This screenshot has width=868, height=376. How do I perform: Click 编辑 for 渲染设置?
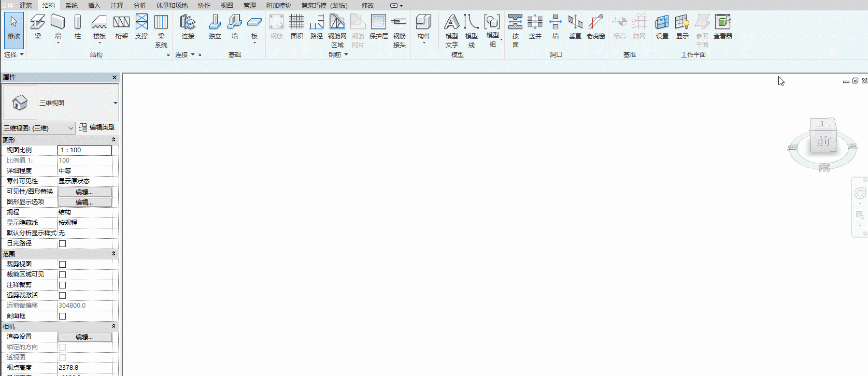(84, 337)
